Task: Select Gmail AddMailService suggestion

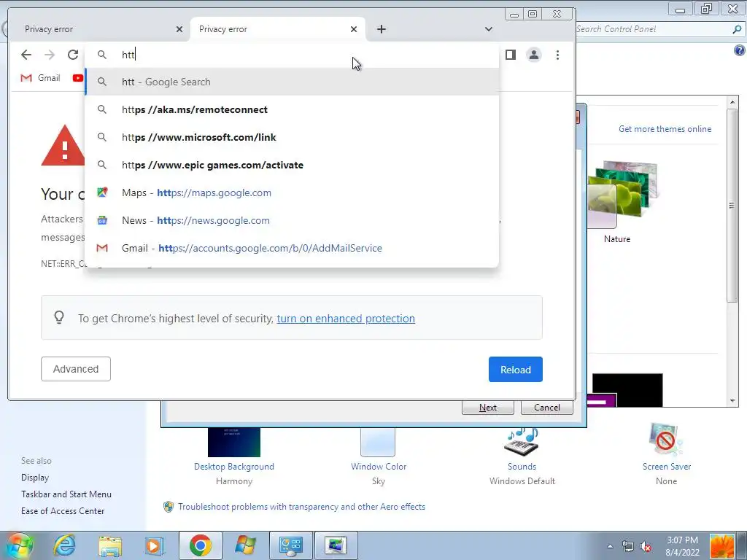Action: [292, 248]
